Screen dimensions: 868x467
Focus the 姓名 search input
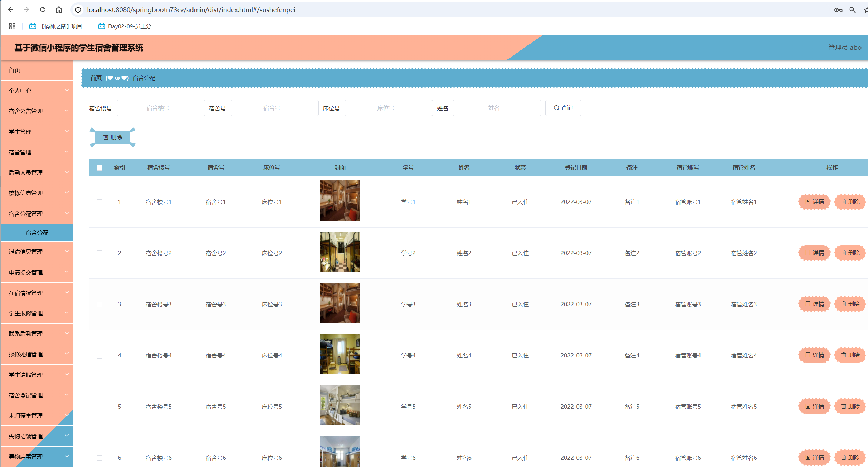pyautogui.click(x=497, y=108)
